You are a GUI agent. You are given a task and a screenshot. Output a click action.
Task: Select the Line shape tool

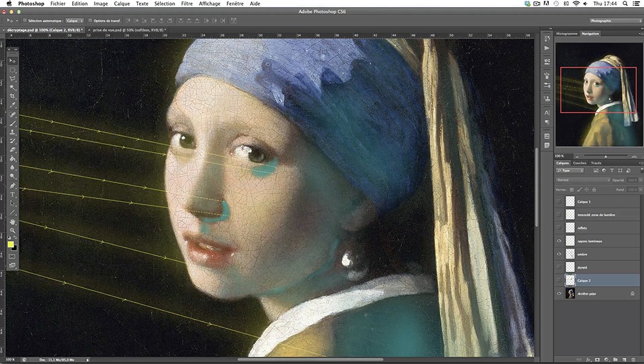tap(12, 213)
